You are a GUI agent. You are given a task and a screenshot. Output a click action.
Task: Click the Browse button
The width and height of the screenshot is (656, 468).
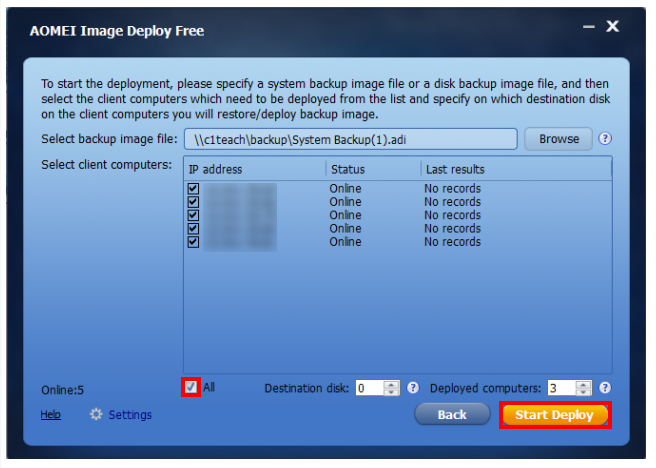click(559, 139)
